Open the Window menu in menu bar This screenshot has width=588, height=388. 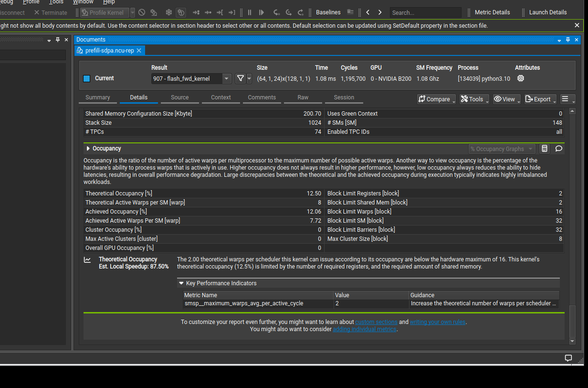click(83, 2)
